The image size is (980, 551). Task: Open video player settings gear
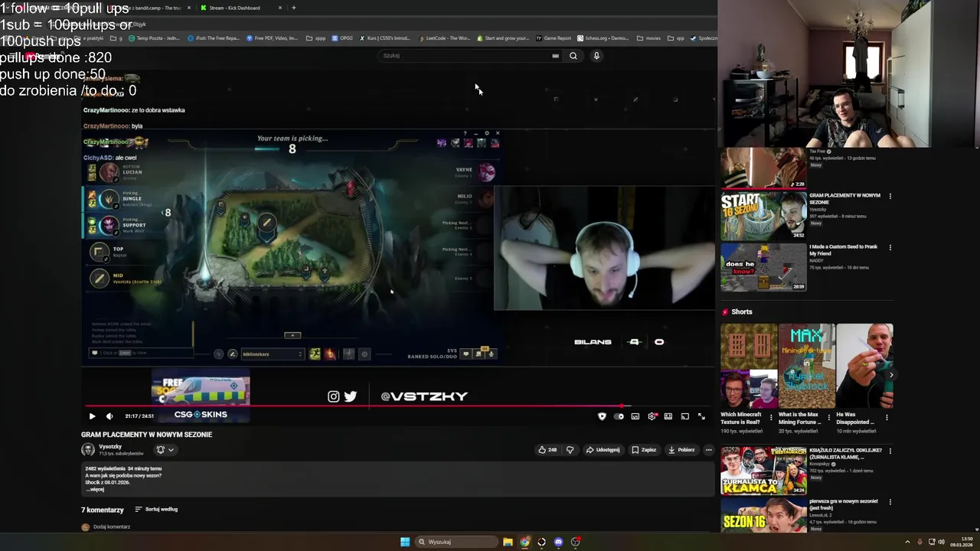pos(652,416)
